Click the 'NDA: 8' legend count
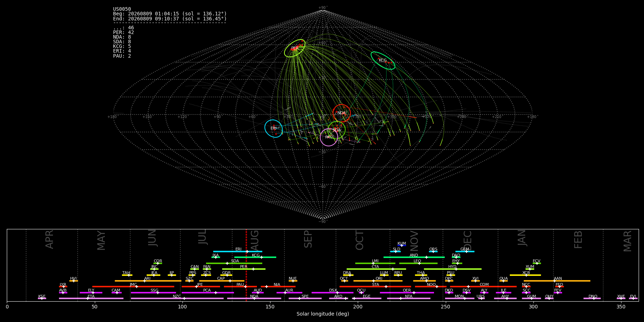The height and width of the screenshot is (322, 644). click(122, 37)
